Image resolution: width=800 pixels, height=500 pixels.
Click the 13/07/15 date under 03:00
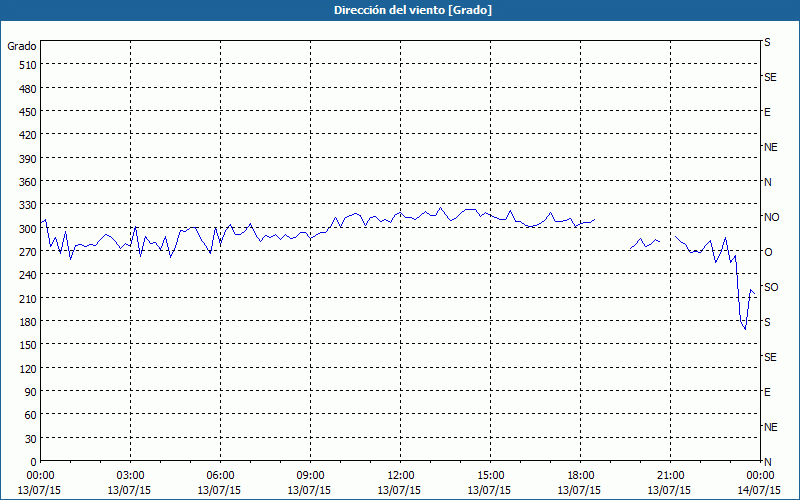[129, 490]
